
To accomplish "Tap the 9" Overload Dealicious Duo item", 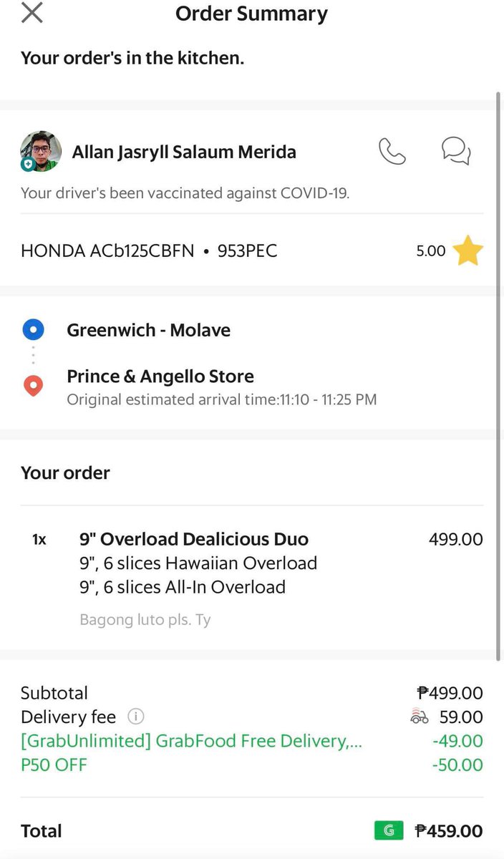I will tap(194, 539).
